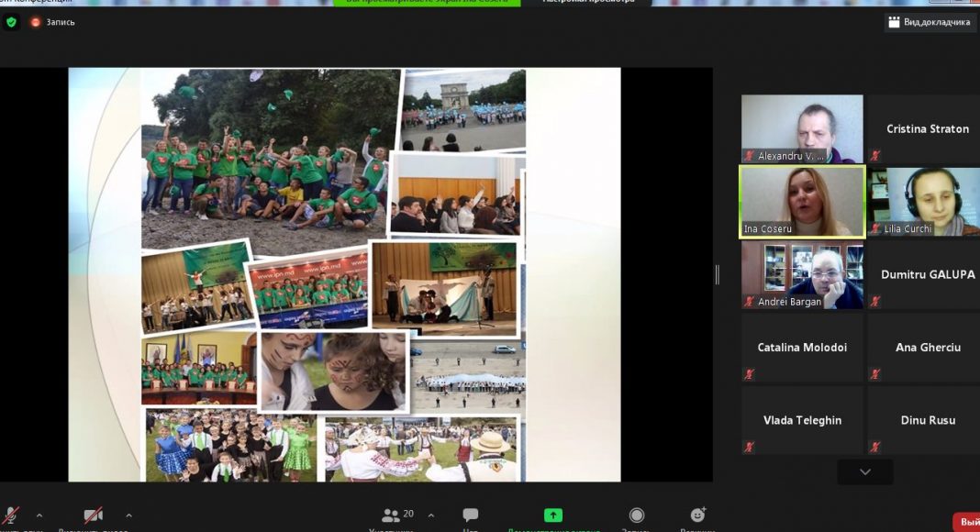Viewport: 980px width, 532px height.
Task: Select Alexandru V. video tile
Action: 802,128
